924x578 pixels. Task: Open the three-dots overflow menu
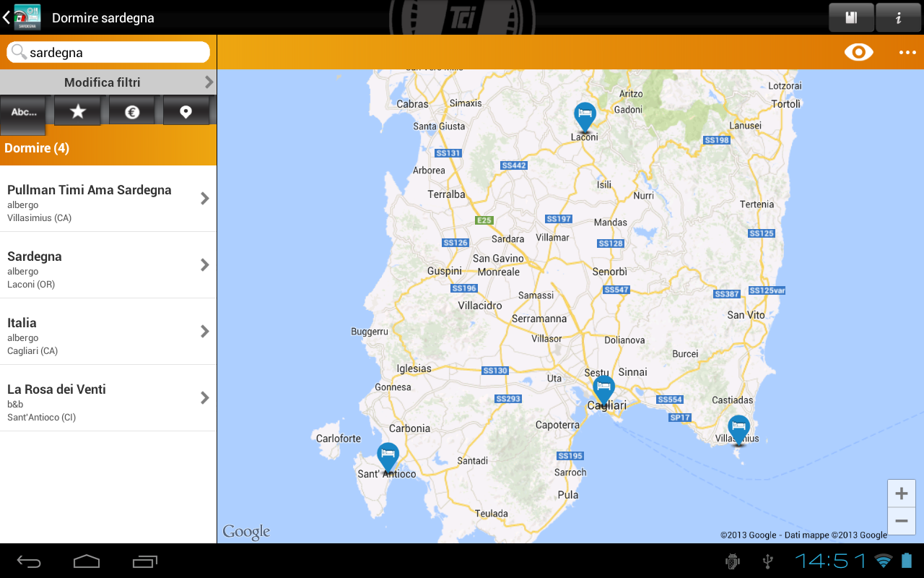tap(907, 52)
